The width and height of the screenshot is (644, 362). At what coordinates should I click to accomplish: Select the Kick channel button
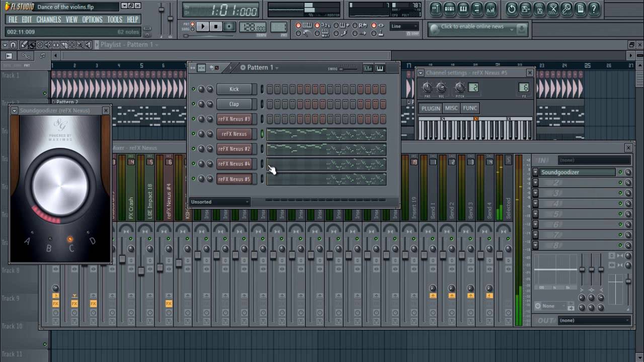234,89
